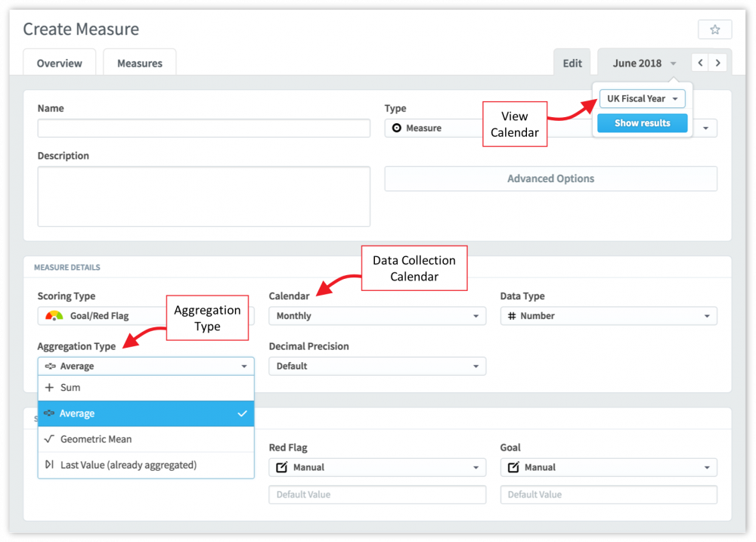Open the Measures tab
The width and height of the screenshot is (756, 542).
coord(140,63)
